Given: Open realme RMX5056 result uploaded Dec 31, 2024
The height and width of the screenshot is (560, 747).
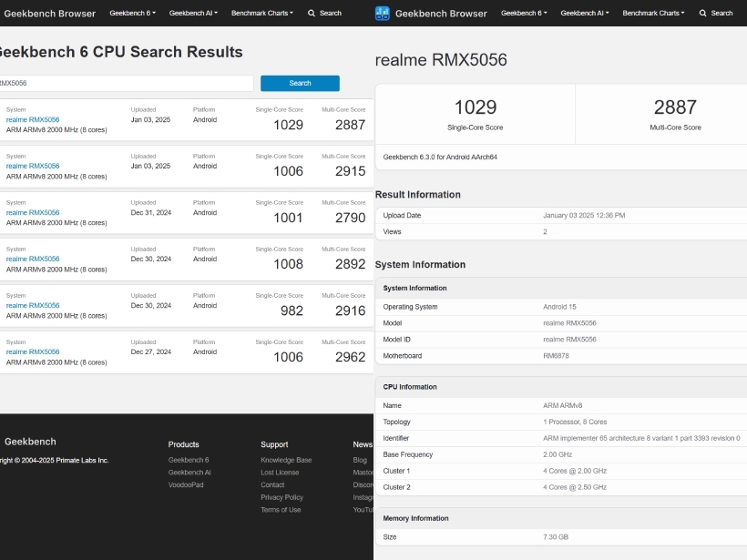Looking at the screenshot, I should click(33, 212).
